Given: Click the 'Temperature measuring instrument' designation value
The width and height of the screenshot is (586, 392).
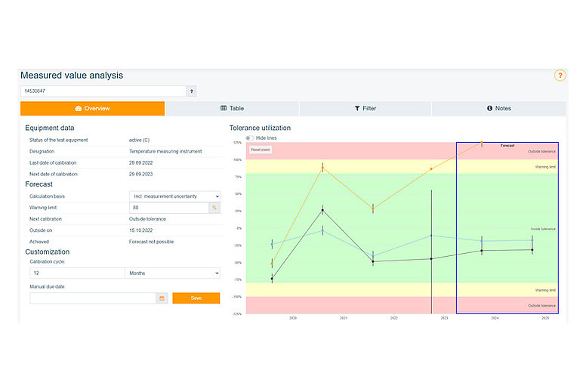Looking at the screenshot, I should coord(165,151).
